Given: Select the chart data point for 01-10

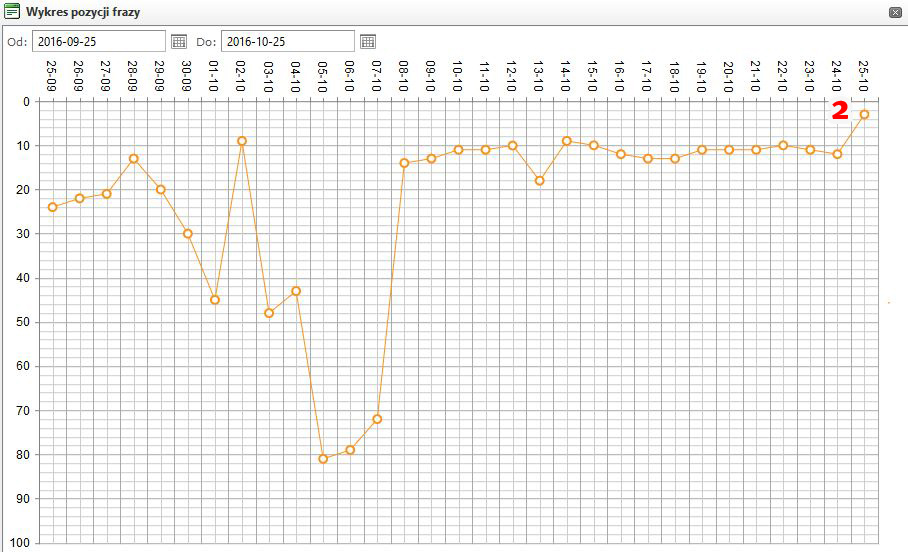Looking at the screenshot, I should point(215,299).
